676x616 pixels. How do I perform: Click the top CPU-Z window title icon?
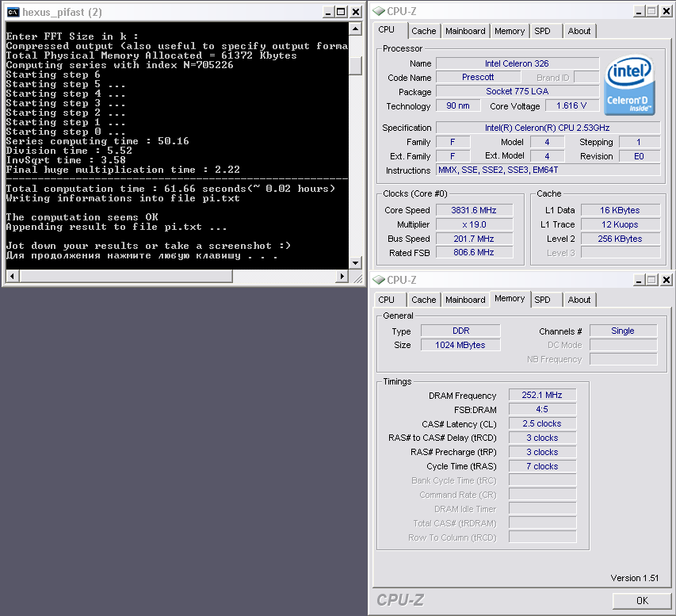(x=379, y=11)
